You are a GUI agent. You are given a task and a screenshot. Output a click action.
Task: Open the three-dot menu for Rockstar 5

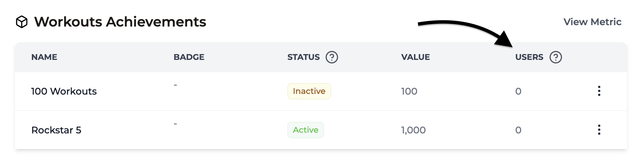(x=599, y=130)
